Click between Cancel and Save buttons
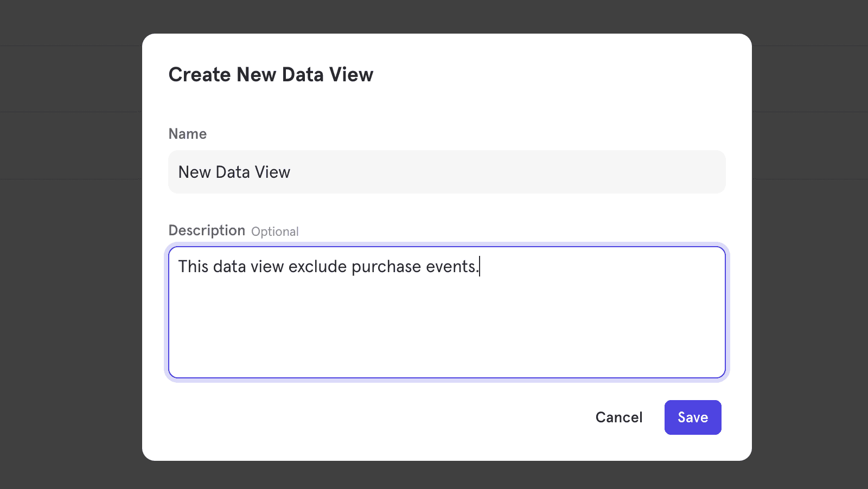The width and height of the screenshot is (868, 489). (654, 417)
